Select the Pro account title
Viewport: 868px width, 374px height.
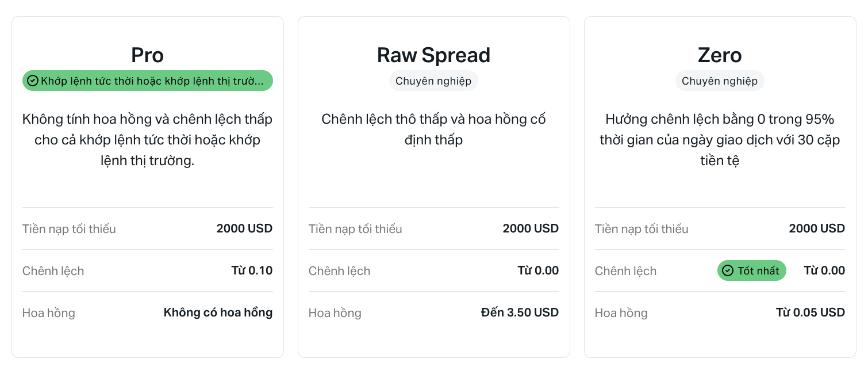tap(147, 55)
